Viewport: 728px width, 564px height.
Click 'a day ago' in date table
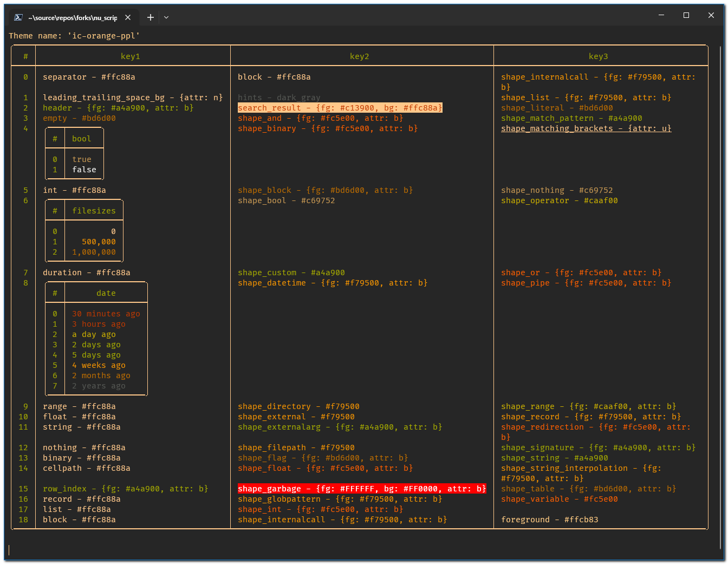[94, 334]
